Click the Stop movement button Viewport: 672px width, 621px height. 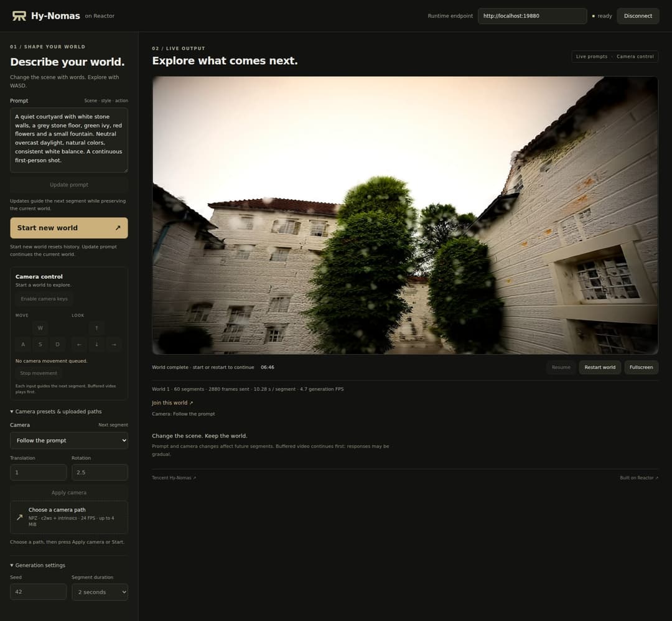39,373
